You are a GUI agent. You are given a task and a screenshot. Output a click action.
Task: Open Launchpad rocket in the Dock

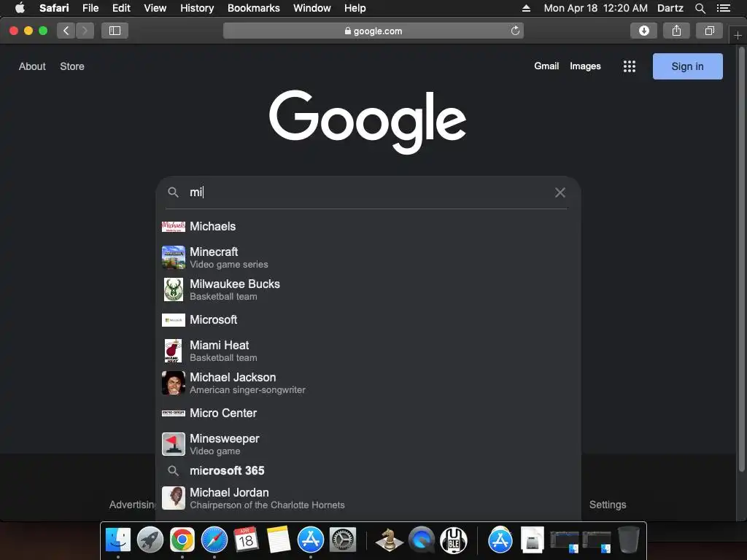point(150,540)
